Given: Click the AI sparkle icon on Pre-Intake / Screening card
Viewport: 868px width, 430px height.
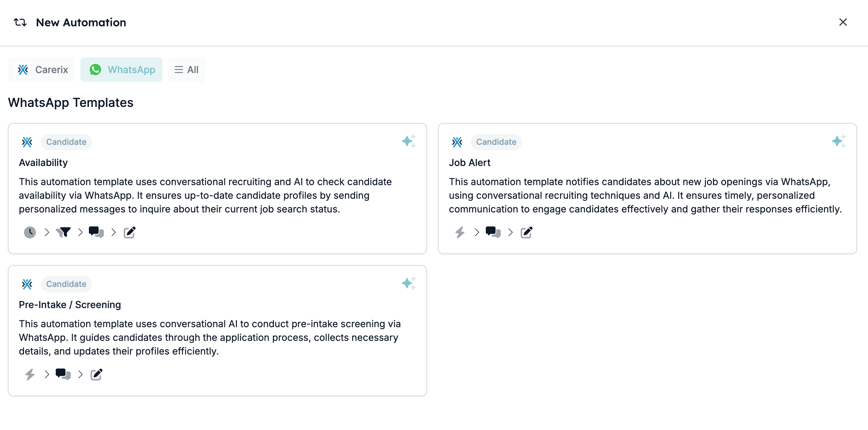Looking at the screenshot, I should point(409,283).
